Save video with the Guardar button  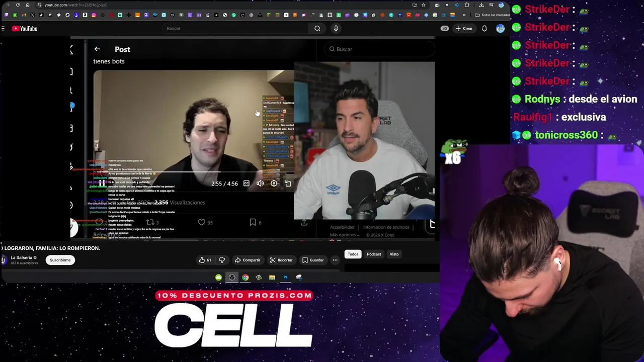point(313,260)
